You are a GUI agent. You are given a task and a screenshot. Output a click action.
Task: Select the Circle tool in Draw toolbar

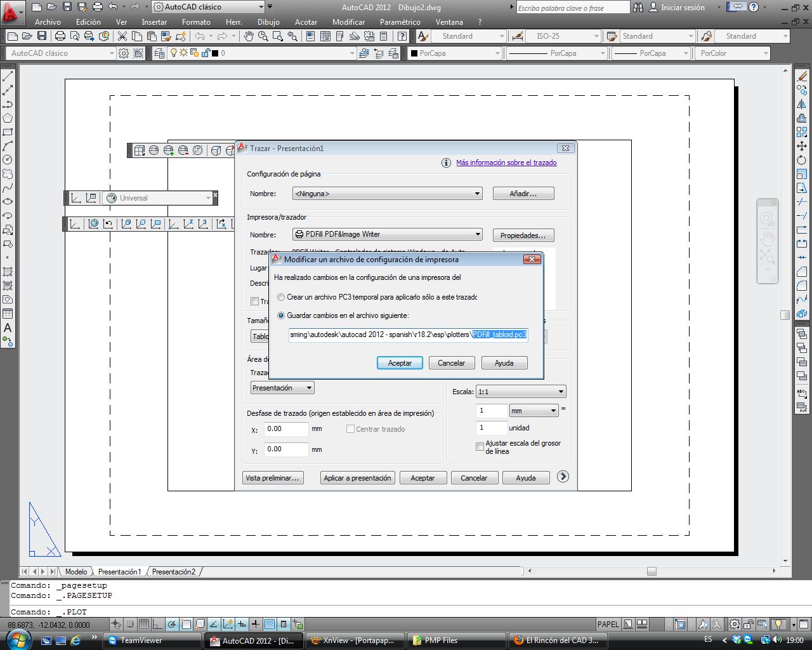pos(8,160)
